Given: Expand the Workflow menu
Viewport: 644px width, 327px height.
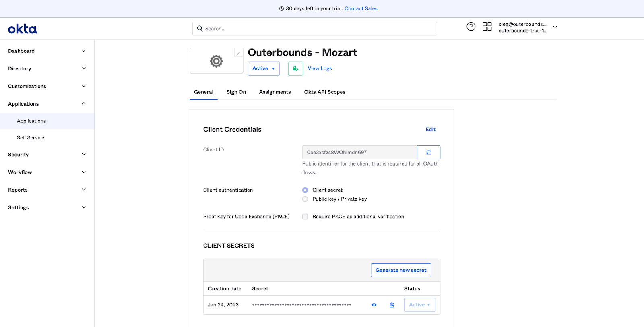Looking at the screenshot, I should (47, 172).
